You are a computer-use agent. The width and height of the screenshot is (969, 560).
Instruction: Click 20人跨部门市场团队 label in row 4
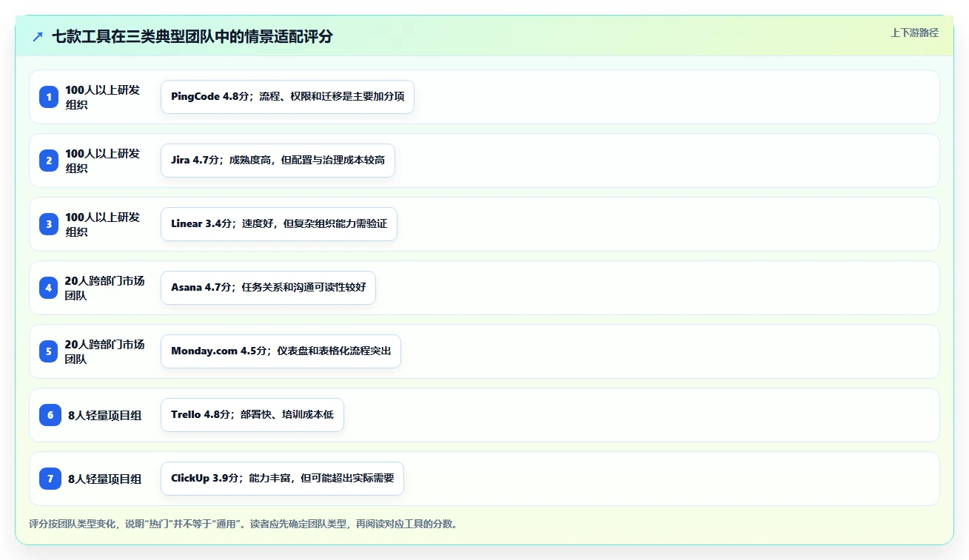105,288
